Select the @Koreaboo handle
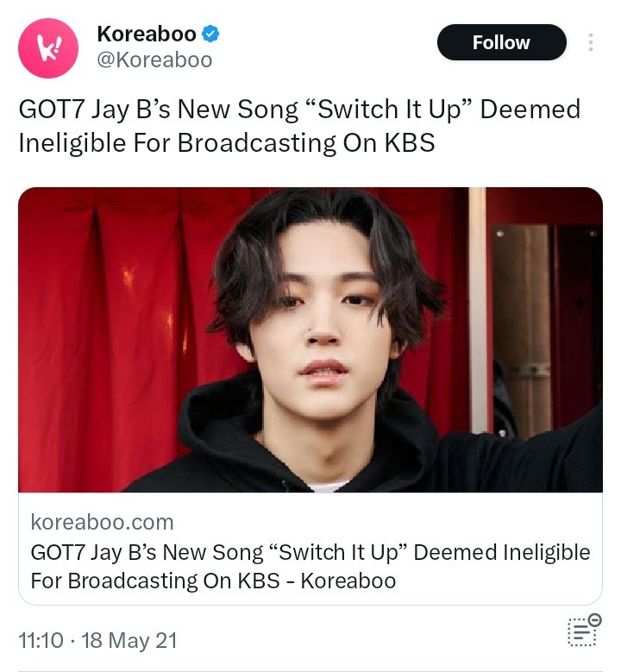The width and height of the screenshot is (621, 672). (x=154, y=60)
